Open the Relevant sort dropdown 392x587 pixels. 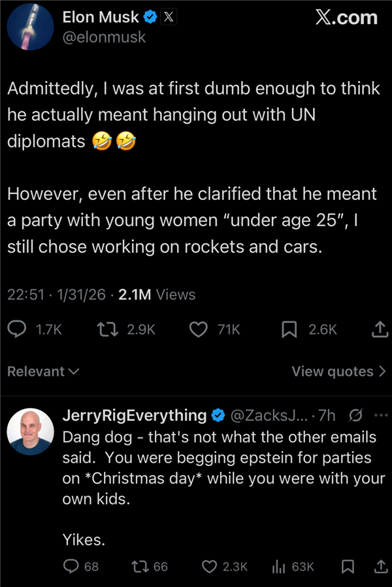pyautogui.click(x=43, y=371)
